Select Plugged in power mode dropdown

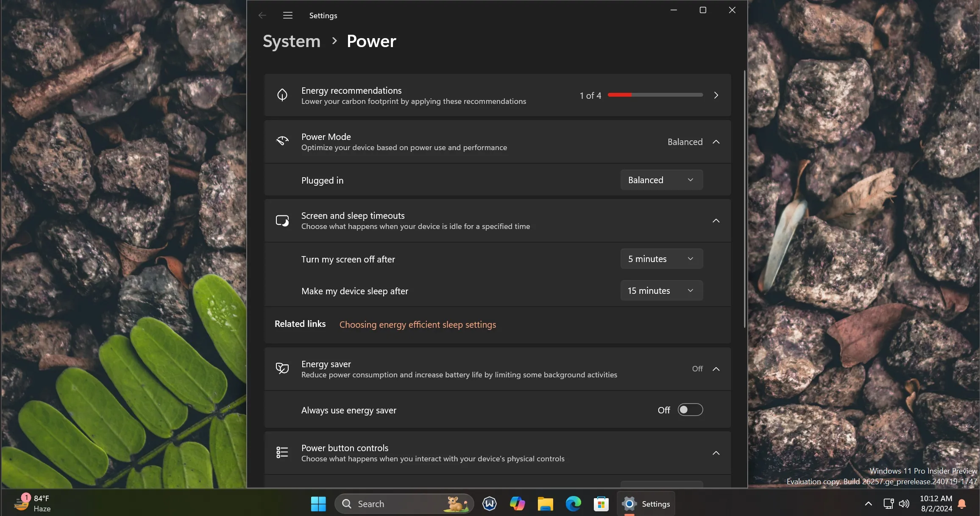click(660, 180)
